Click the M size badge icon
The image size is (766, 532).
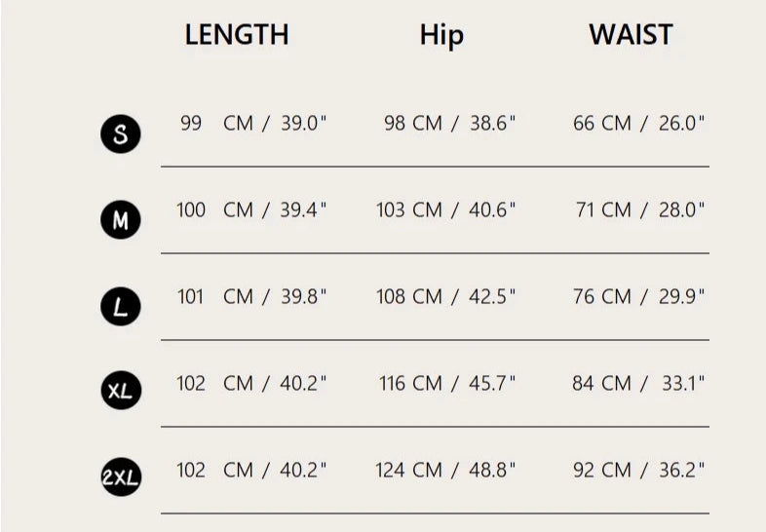pyautogui.click(x=121, y=221)
